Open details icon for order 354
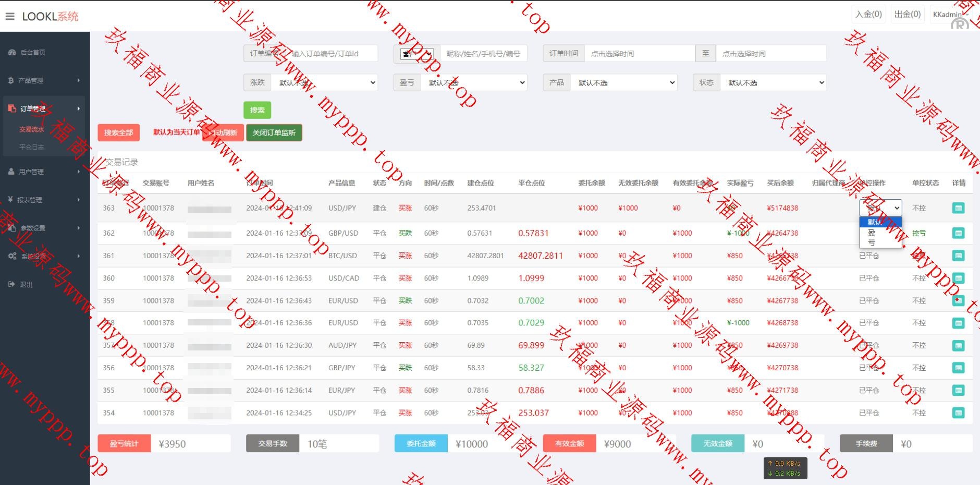Viewport: 980px width, 485px height. [958, 413]
